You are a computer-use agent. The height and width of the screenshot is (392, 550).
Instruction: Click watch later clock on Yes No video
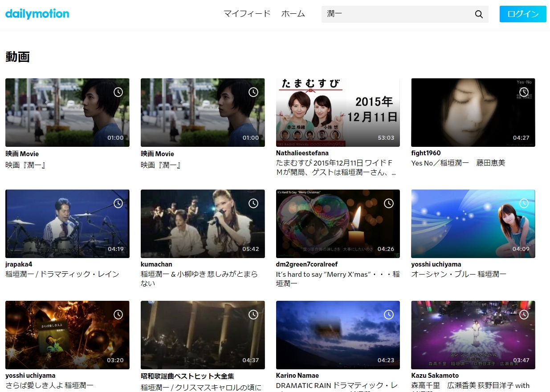pyautogui.click(x=524, y=92)
